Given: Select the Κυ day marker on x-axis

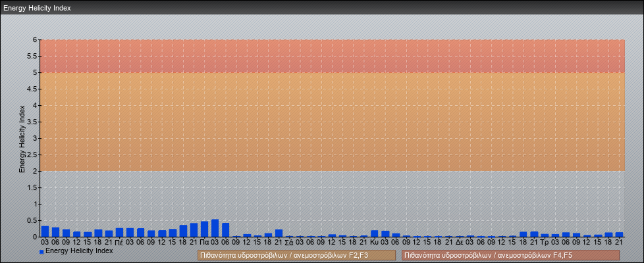Looking at the screenshot, I should 374,242.
